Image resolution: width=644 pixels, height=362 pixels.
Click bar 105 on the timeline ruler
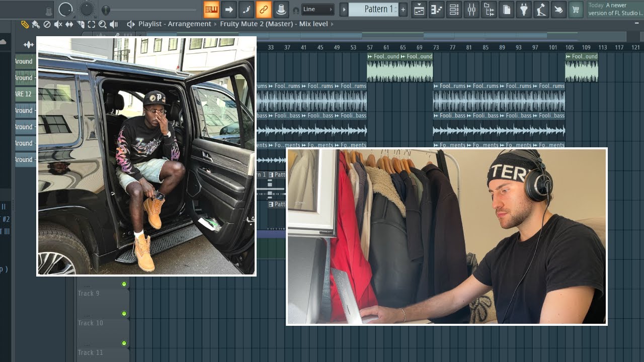[569, 47]
